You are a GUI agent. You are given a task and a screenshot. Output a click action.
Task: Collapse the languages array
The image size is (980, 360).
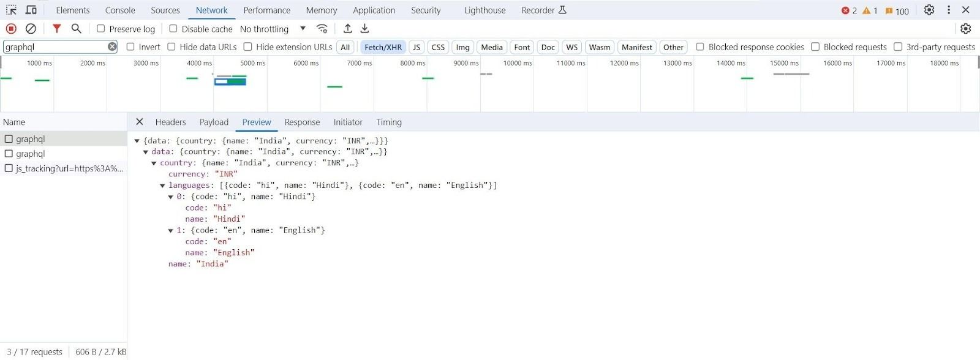click(x=163, y=186)
